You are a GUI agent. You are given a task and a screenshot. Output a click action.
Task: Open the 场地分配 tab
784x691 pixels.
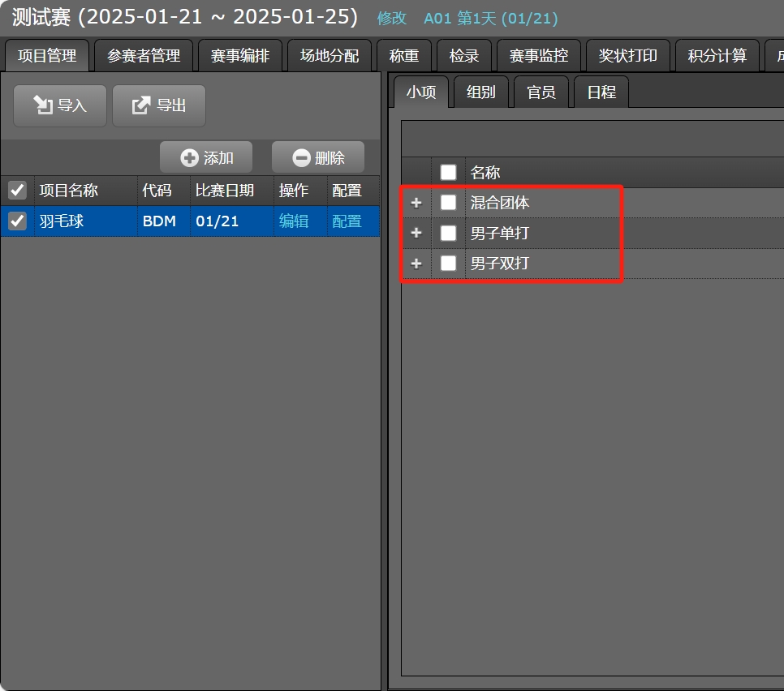pos(330,56)
